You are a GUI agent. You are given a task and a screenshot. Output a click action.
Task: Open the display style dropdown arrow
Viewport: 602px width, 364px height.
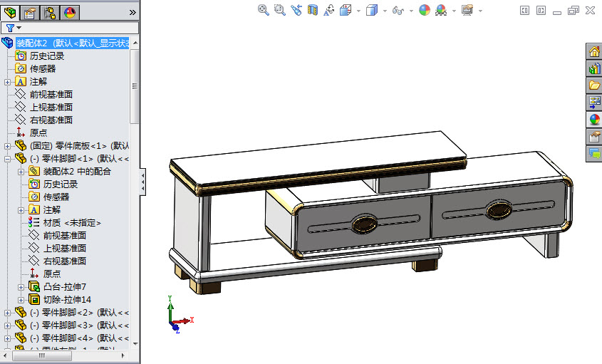pyautogui.click(x=385, y=11)
